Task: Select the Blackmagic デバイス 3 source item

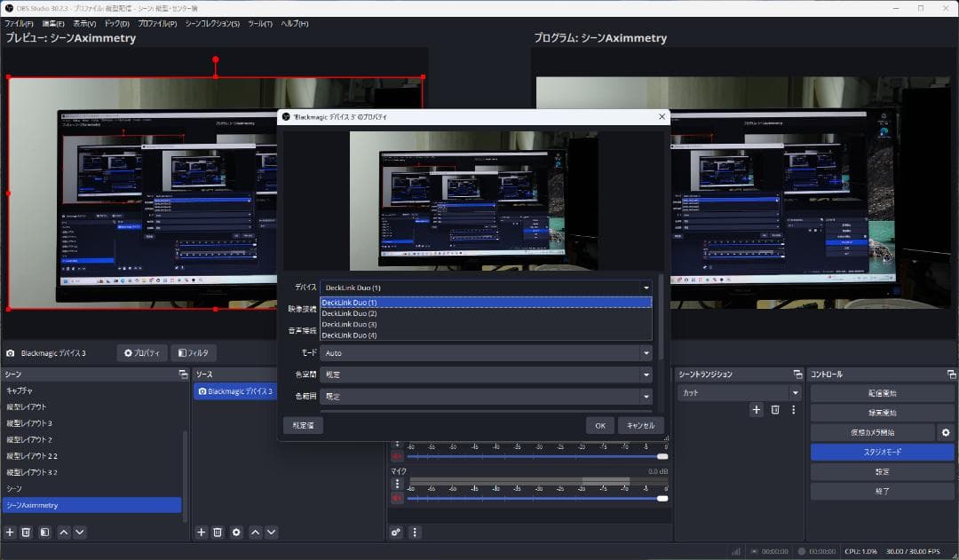Action: (x=235, y=391)
